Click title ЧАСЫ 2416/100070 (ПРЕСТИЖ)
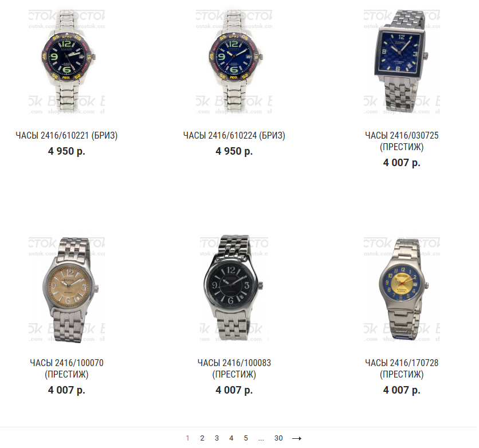The height and width of the screenshot is (448, 479). (66, 368)
